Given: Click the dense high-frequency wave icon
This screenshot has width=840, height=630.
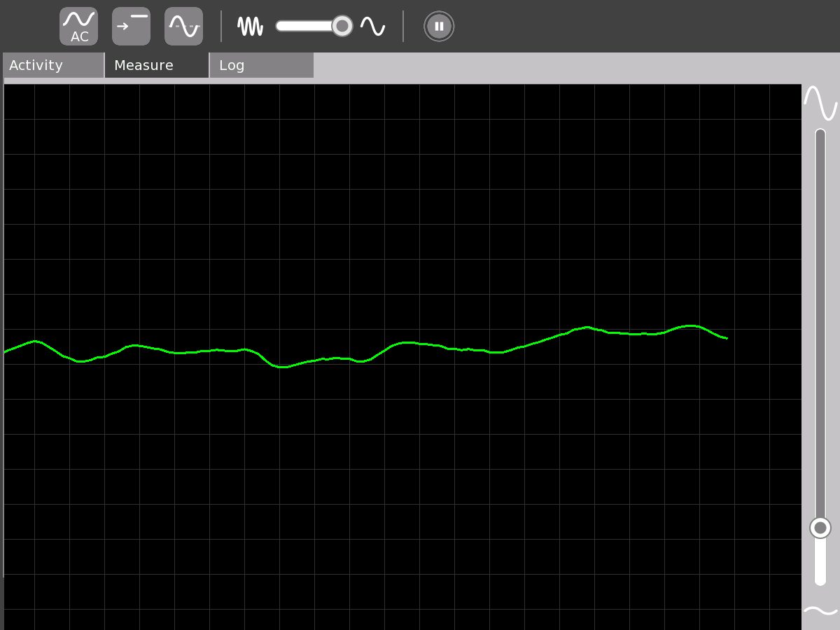Looking at the screenshot, I should pyautogui.click(x=250, y=27).
